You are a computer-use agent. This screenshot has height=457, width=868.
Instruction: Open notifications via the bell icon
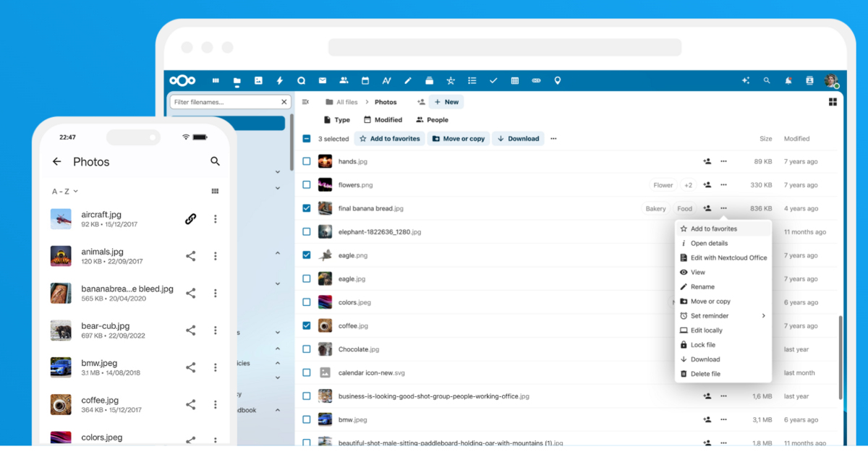[x=788, y=81]
